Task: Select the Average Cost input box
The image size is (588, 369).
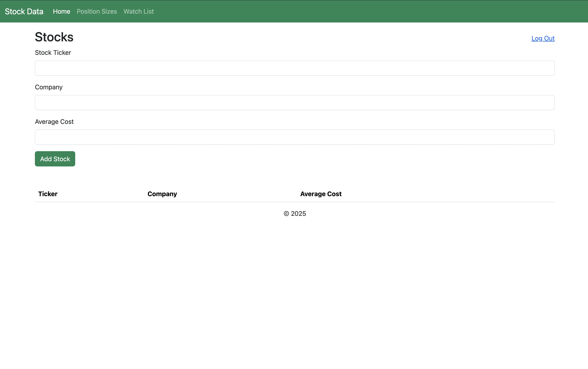Action: 294,137
